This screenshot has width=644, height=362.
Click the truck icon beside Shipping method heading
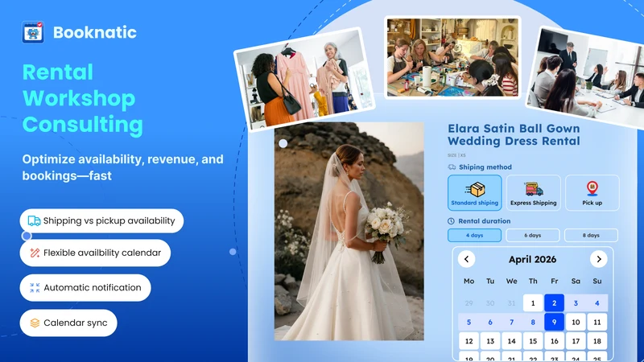[x=452, y=167]
